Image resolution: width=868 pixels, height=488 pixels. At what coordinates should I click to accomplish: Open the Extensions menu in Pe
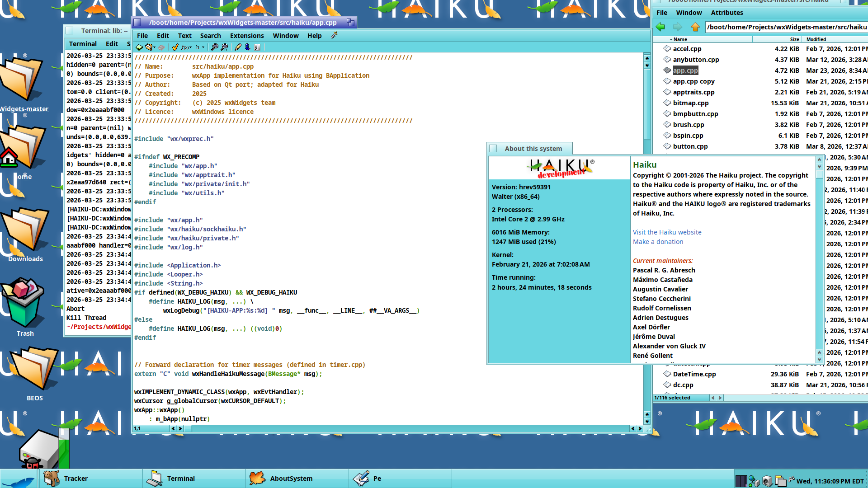click(246, 36)
